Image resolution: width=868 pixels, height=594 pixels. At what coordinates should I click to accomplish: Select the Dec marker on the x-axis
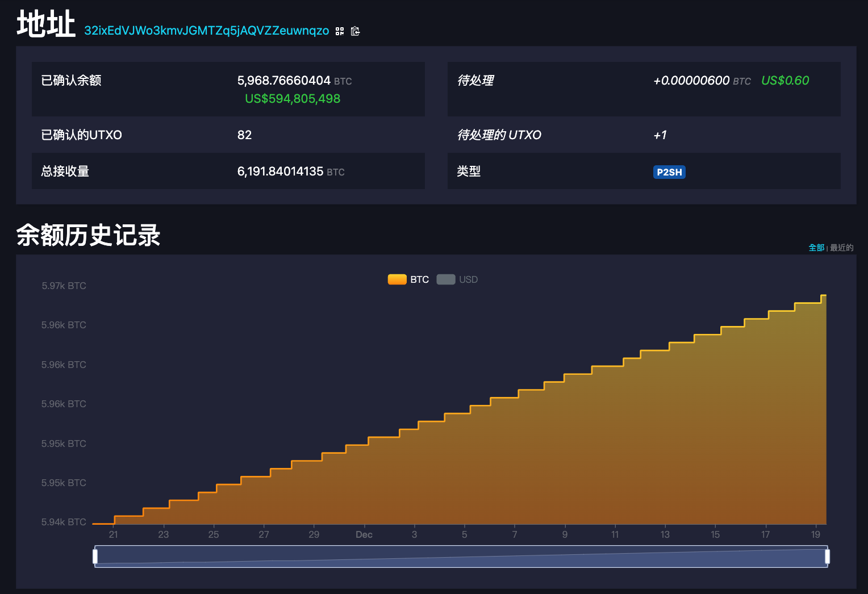coord(364,534)
